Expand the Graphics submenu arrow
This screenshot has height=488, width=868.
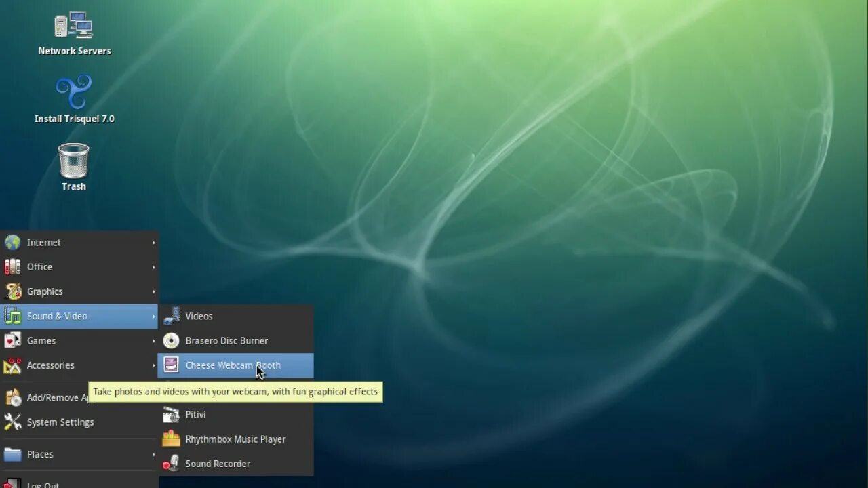[154, 291]
